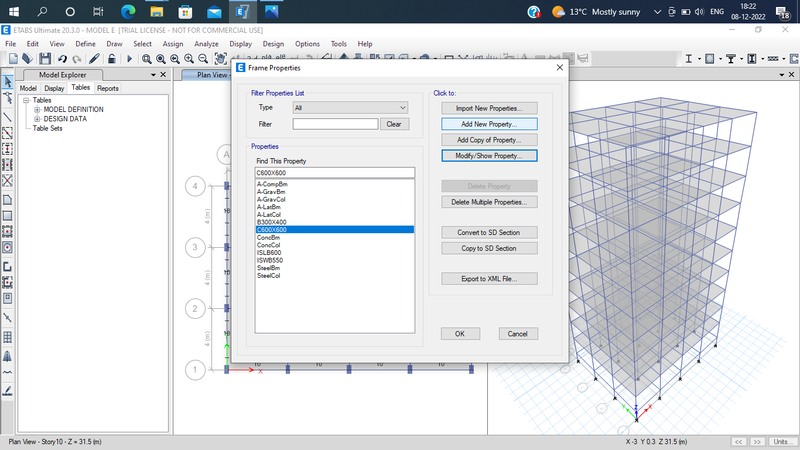Click the New Model toolbar icon
800x450 pixels.
13,59
